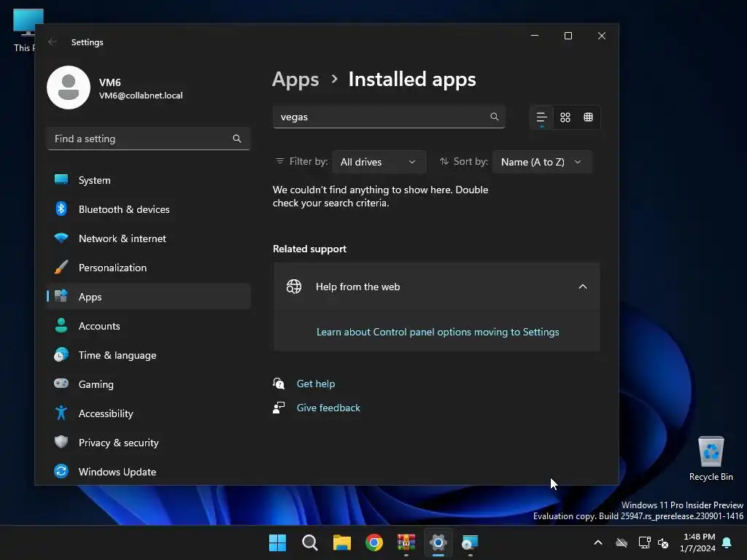Click the VM6 profile avatar
747x560 pixels.
[x=69, y=87]
